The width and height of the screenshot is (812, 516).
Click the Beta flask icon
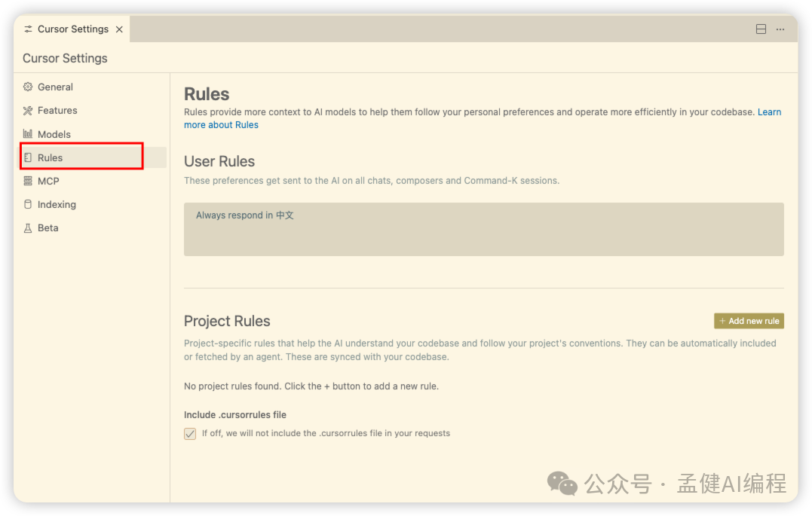[x=28, y=228]
